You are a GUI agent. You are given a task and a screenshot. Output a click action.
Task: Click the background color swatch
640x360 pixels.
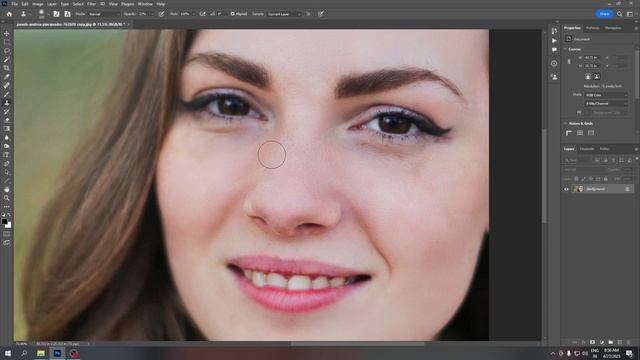click(9, 225)
